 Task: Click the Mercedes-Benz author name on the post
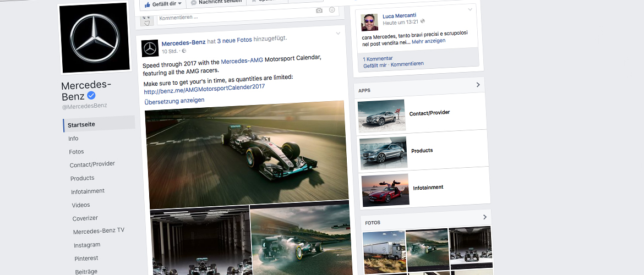coord(184,43)
